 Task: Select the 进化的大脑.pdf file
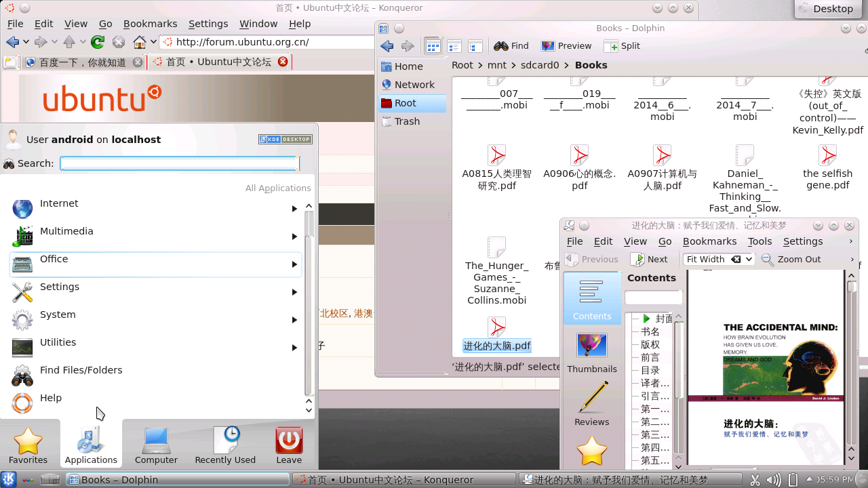[497, 335]
